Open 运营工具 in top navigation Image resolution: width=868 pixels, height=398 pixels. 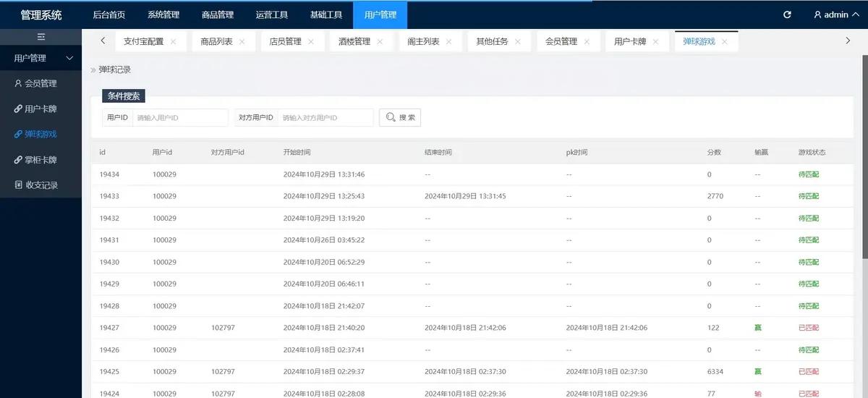[272, 14]
